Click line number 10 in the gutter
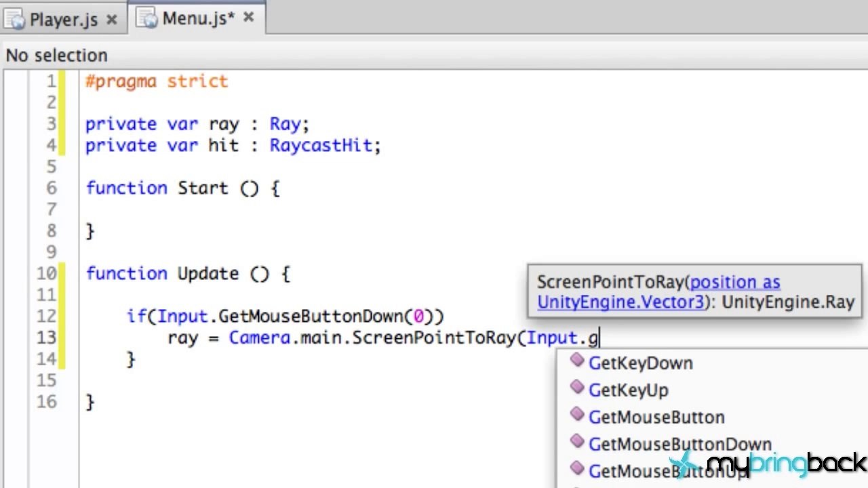This screenshot has width=868, height=488. pyautogui.click(x=47, y=274)
